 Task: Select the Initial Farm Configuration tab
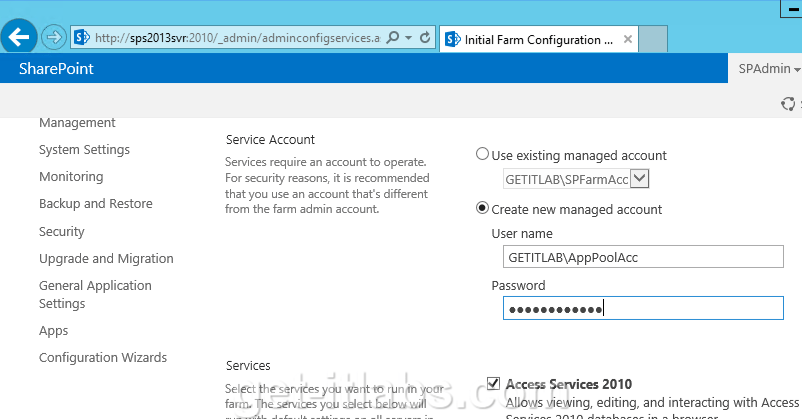539,39
